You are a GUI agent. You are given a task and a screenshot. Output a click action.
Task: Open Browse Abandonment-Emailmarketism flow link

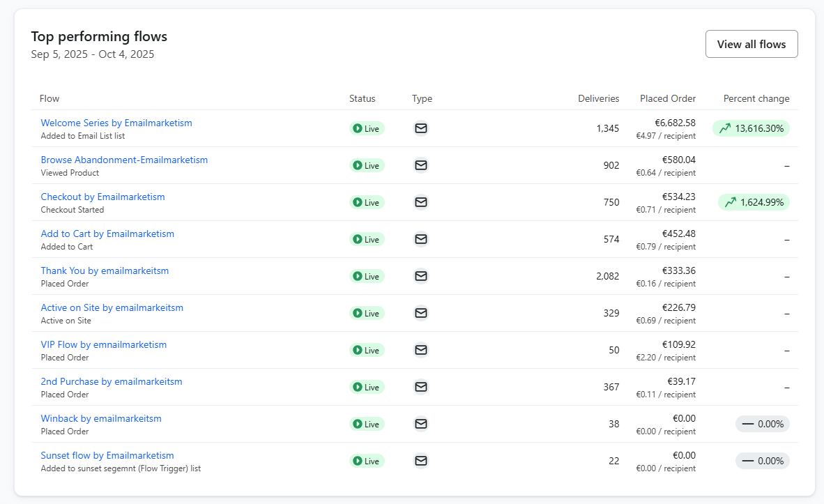124,160
